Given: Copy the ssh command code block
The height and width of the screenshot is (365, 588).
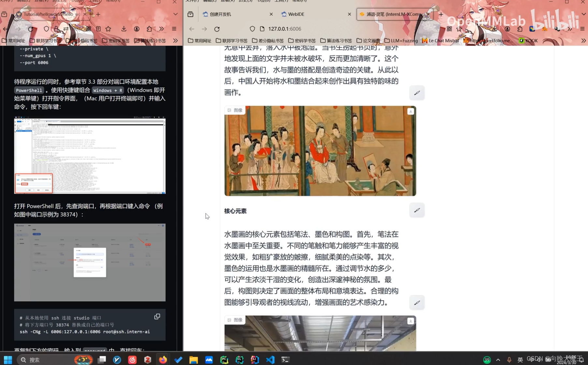Looking at the screenshot, I should tap(157, 316).
